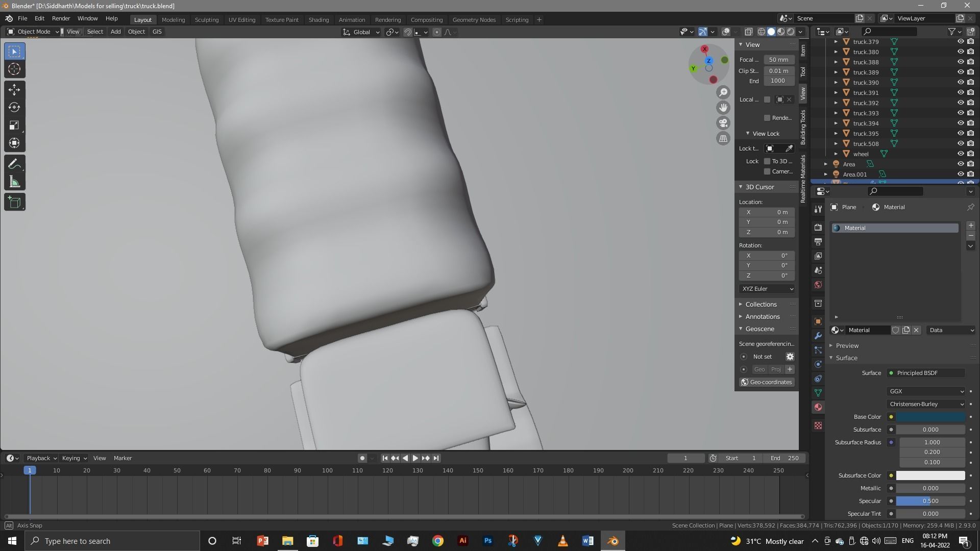Select the Rotate tool
The width and height of the screenshot is (980, 551).
tap(14, 108)
